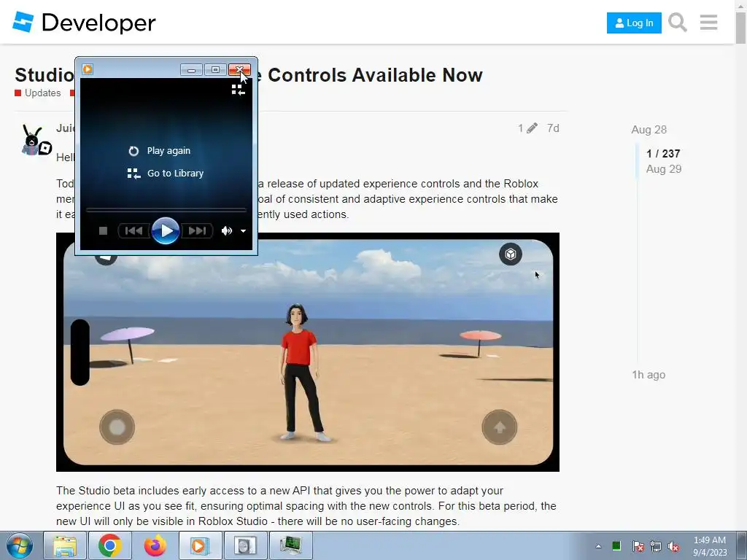The height and width of the screenshot is (560, 747).
Task: Click the beach scene post image
Action: click(308, 352)
